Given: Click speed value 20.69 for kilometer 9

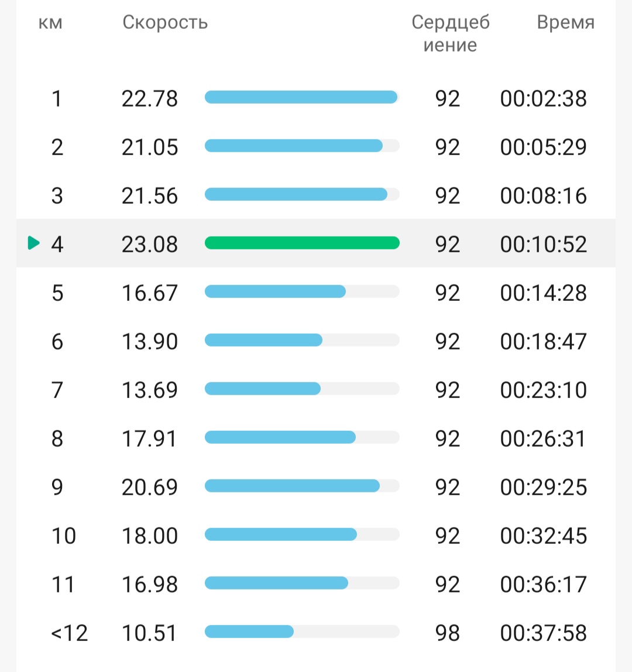Looking at the screenshot, I should point(150,487).
